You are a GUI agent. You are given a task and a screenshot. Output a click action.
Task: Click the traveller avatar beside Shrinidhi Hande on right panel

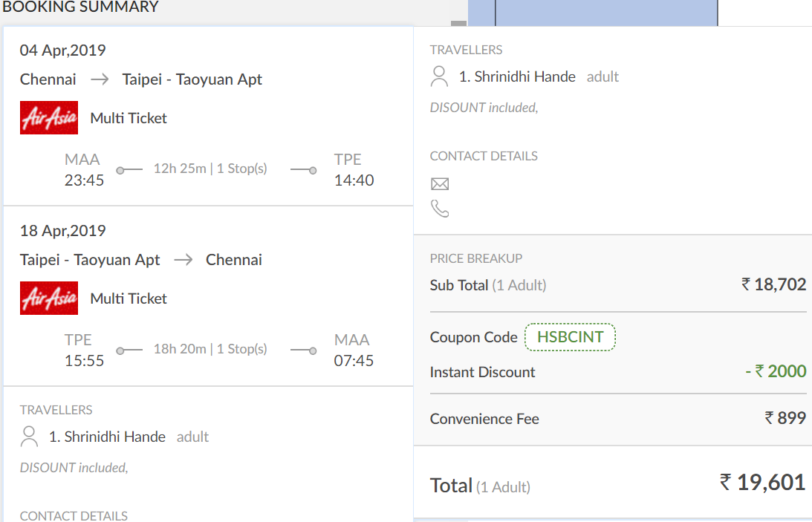pyautogui.click(x=439, y=74)
